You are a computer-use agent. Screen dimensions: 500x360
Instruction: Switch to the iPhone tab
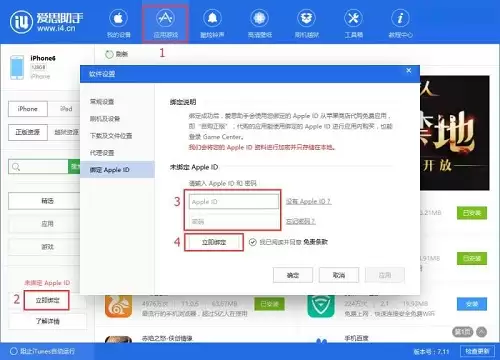(28, 109)
